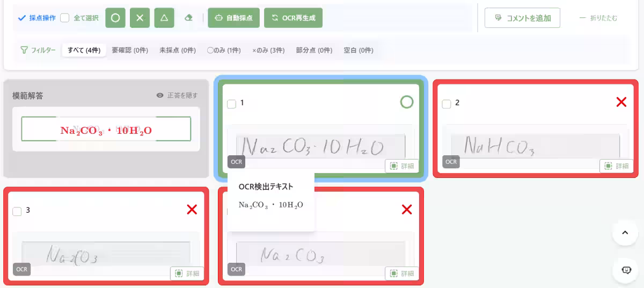Select the 部分点 (0件) filter tab

point(314,50)
